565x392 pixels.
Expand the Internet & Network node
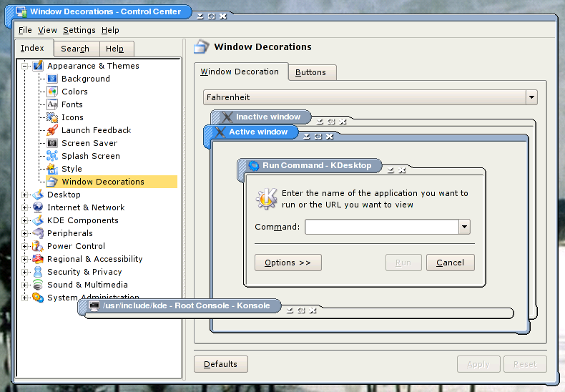pos(25,207)
